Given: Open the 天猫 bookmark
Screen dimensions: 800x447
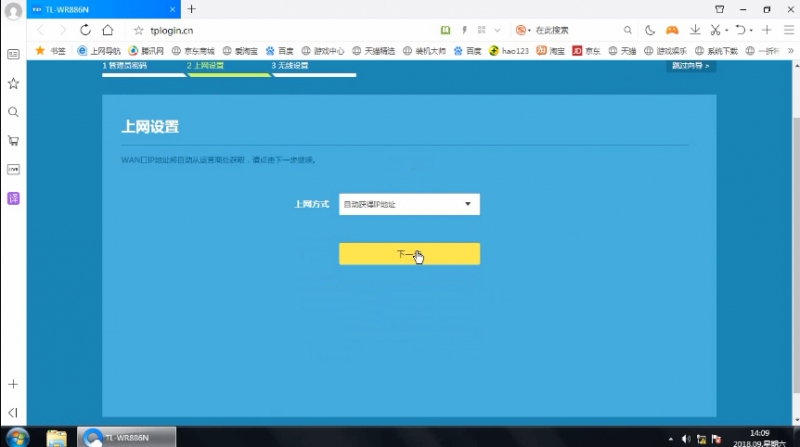Looking at the screenshot, I should (x=622, y=51).
